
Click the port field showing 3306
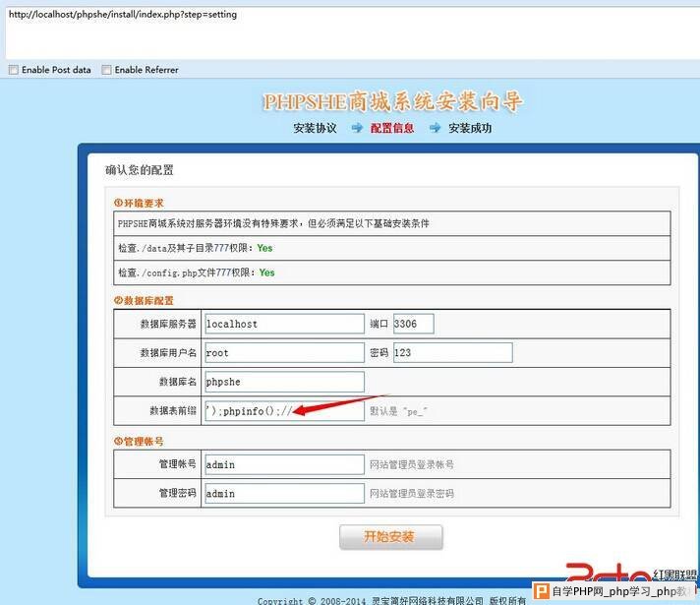click(x=413, y=324)
